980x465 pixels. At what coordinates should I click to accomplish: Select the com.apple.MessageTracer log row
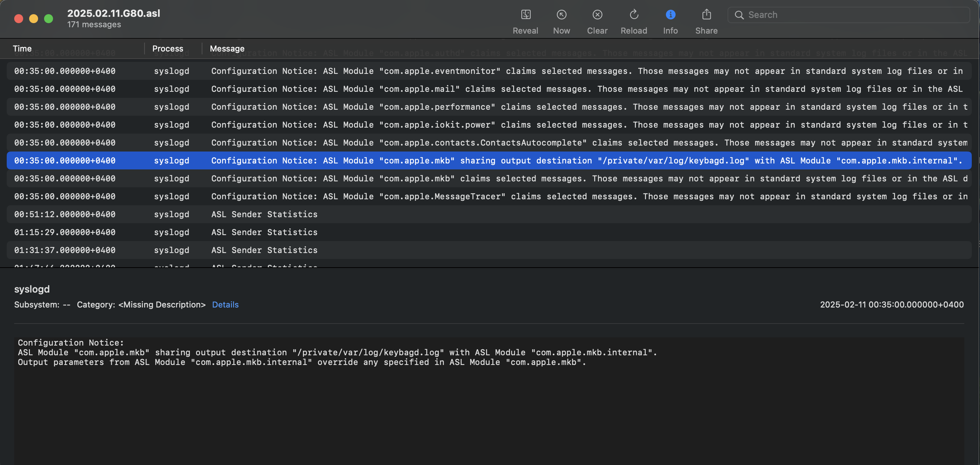coord(489,196)
